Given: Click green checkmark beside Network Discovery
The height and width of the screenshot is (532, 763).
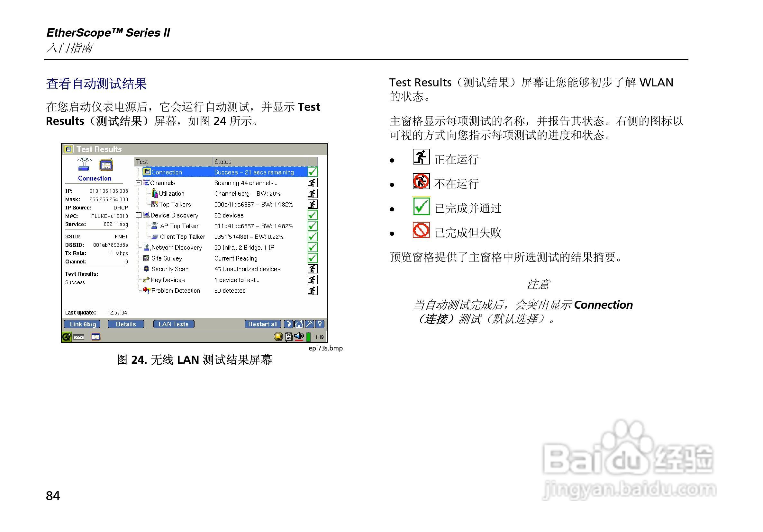Looking at the screenshot, I should pos(313,247).
